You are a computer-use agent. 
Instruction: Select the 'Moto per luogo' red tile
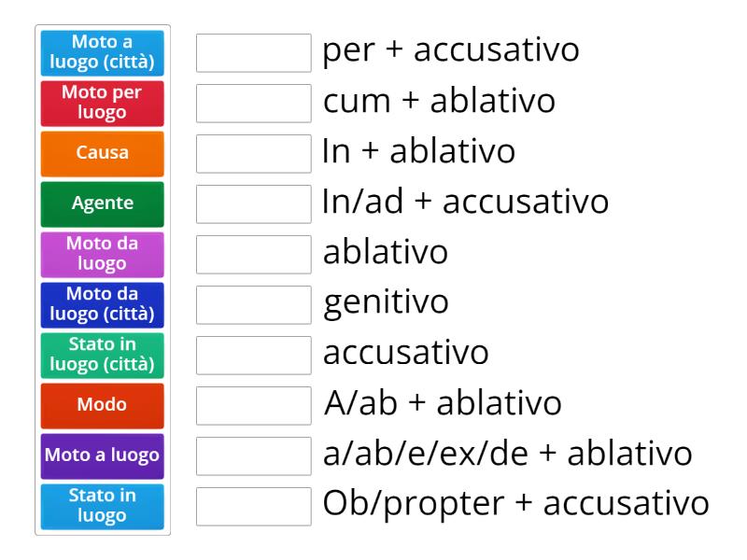pos(102,104)
